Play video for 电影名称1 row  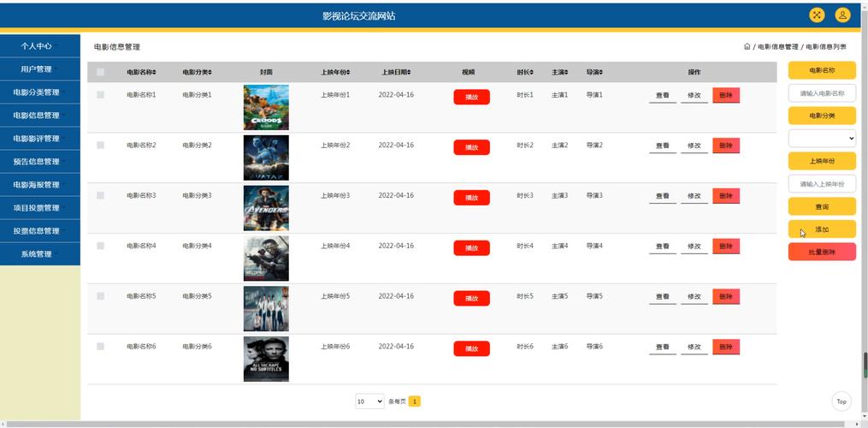pos(472,97)
